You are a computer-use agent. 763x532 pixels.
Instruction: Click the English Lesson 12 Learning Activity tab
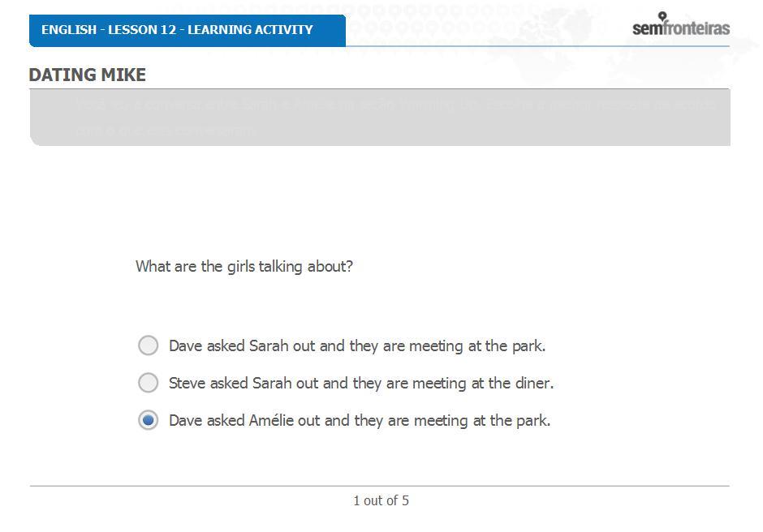pos(188,31)
